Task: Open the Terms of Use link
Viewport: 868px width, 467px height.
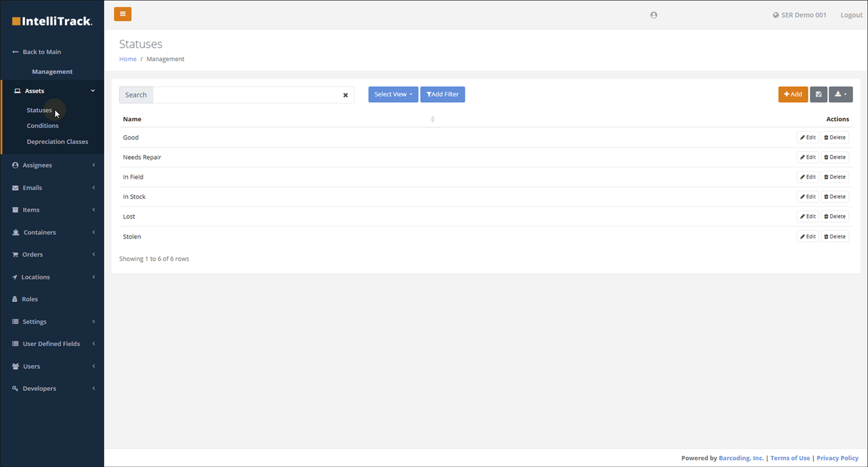Action: tap(790, 458)
